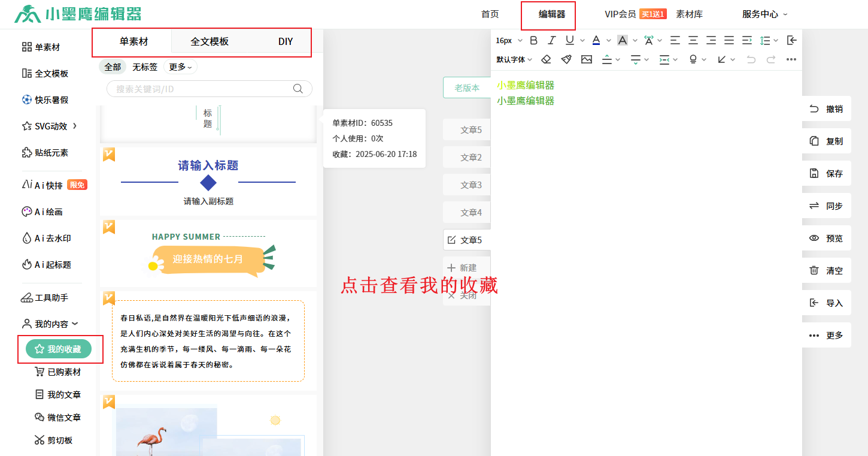Toggle italic formatting in editor toolbar
868x456 pixels.
point(552,40)
